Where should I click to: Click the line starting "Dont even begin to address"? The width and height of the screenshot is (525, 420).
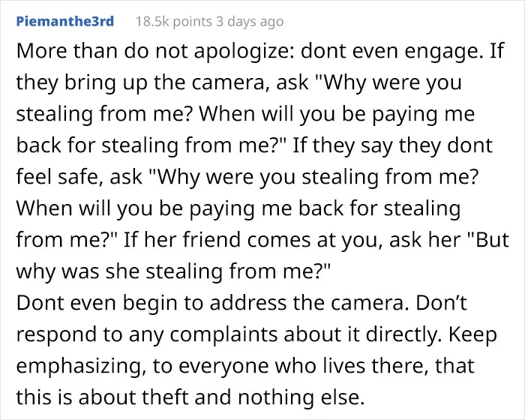[241, 303]
